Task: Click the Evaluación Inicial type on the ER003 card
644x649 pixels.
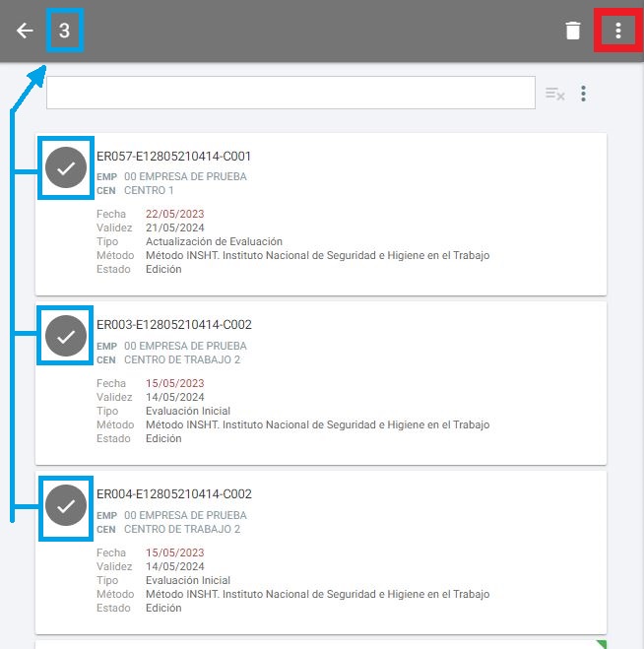Action: (188, 411)
